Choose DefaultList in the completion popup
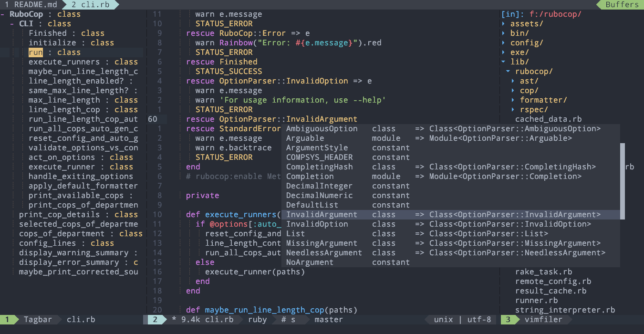This screenshot has height=334, width=644. pos(451,205)
